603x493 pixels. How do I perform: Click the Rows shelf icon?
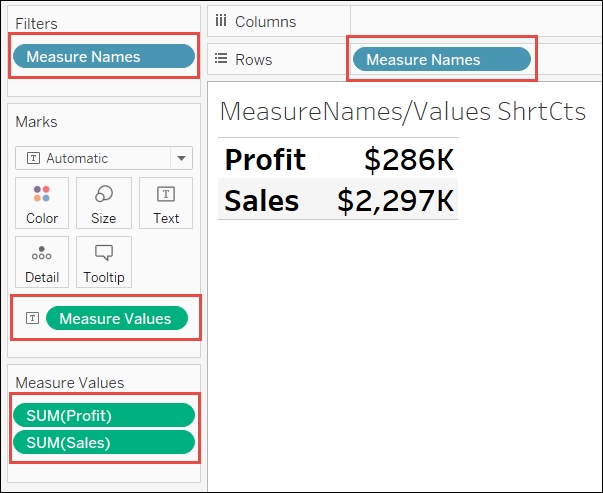coord(221,58)
